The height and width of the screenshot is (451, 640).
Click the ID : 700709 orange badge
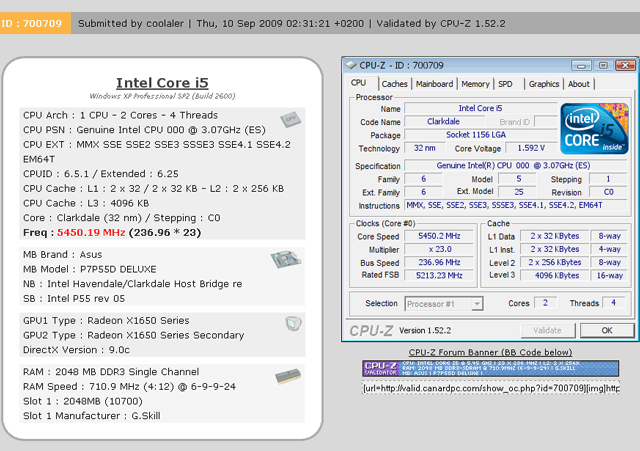pyautogui.click(x=35, y=23)
